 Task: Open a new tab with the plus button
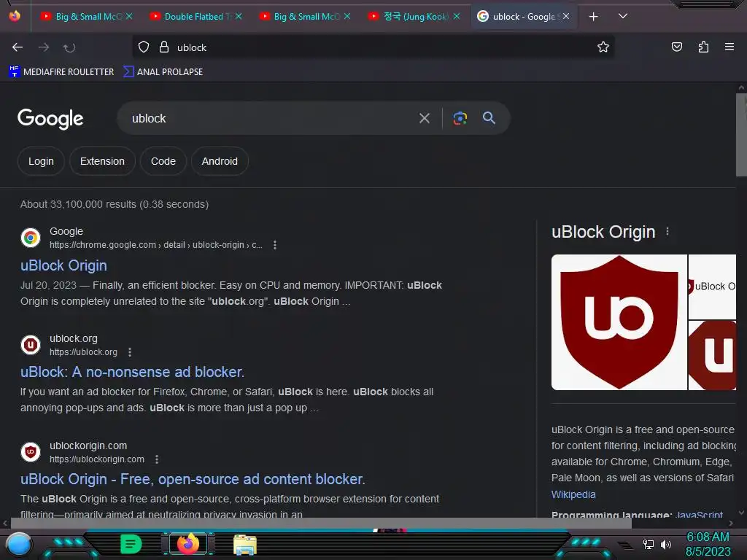[593, 17]
